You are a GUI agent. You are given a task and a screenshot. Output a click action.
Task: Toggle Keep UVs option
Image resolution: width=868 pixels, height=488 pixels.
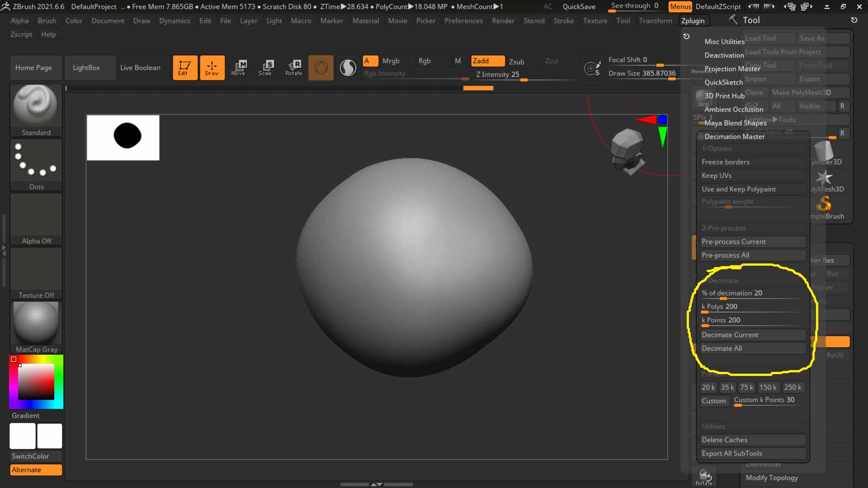pyautogui.click(x=753, y=175)
